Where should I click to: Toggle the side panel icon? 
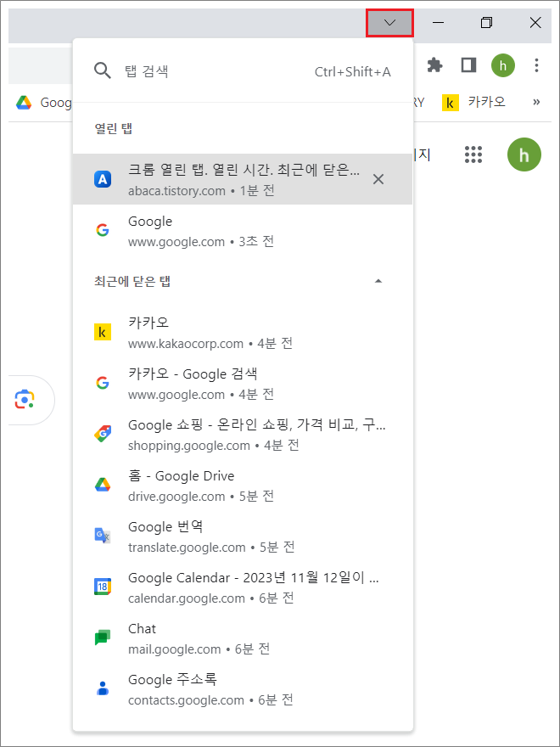tap(469, 65)
